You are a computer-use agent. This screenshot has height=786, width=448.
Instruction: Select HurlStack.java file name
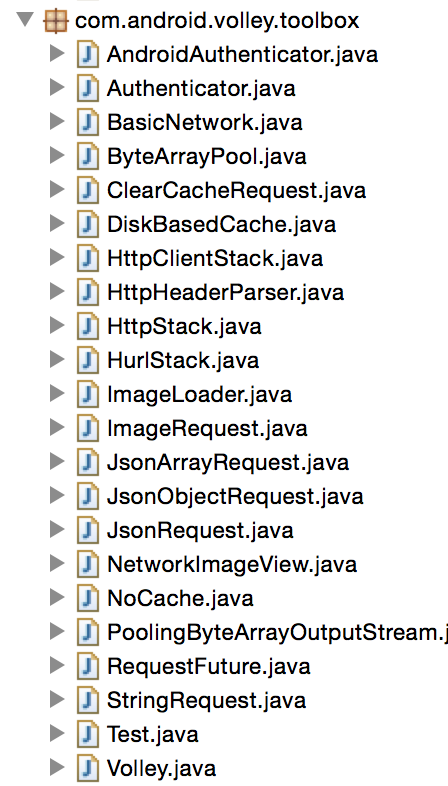[x=183, y=361]
